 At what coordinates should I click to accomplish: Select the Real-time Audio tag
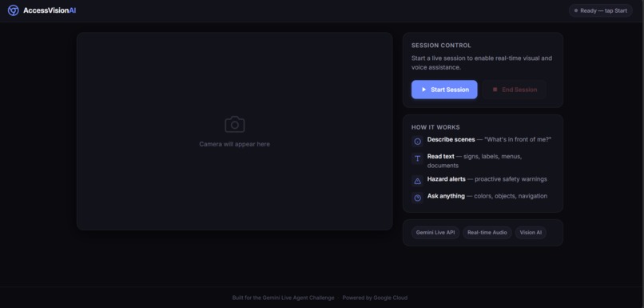coord(487,232)
